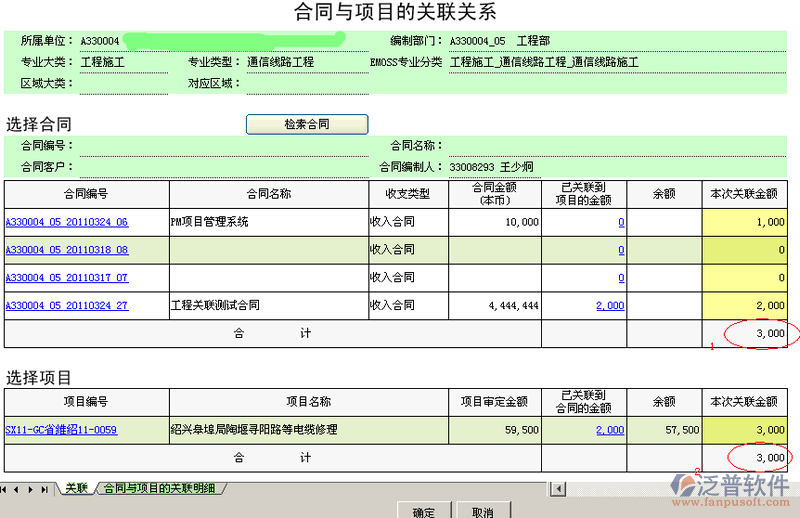Click horizontal scrollbar left arrow
The image size is (800, 518).
point(559,489)
